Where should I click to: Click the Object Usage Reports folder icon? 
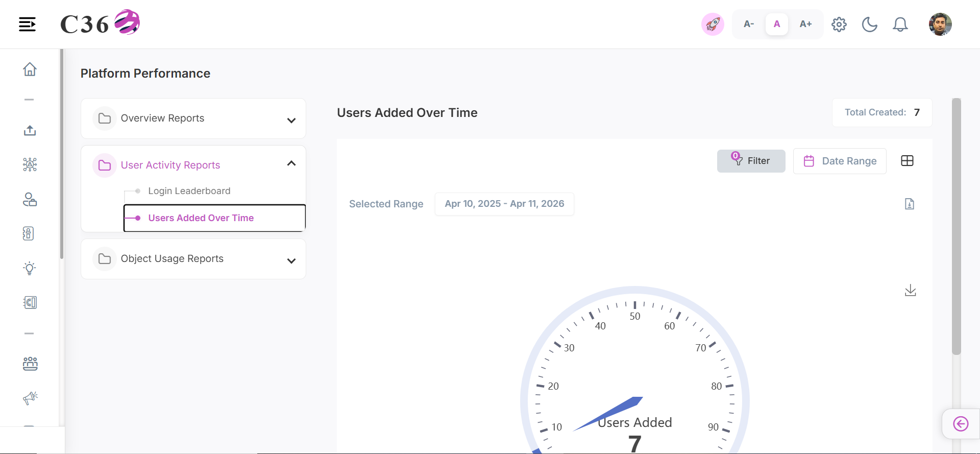point(105,259)
